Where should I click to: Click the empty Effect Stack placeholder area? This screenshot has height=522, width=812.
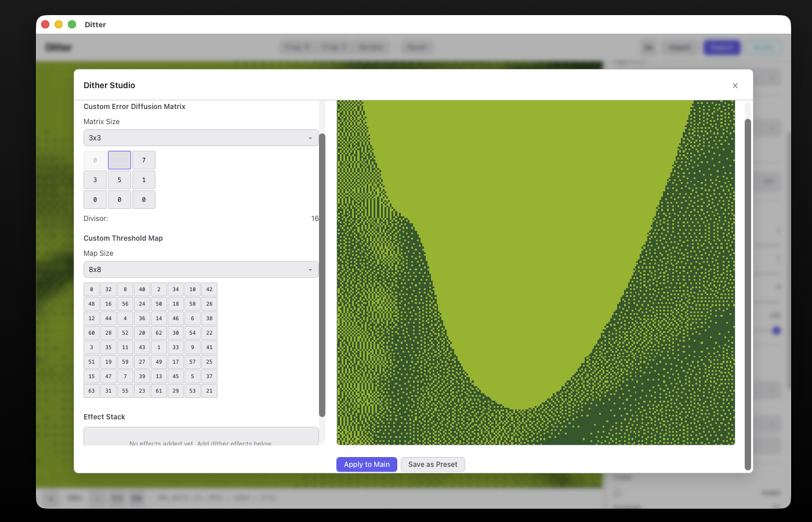pyautogui.click(x=201, y=438)
